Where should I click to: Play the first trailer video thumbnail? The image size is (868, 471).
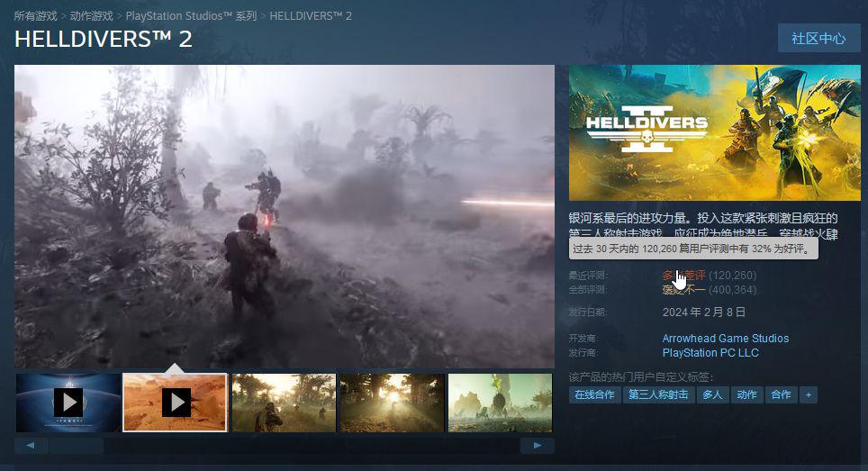(68, 403)
